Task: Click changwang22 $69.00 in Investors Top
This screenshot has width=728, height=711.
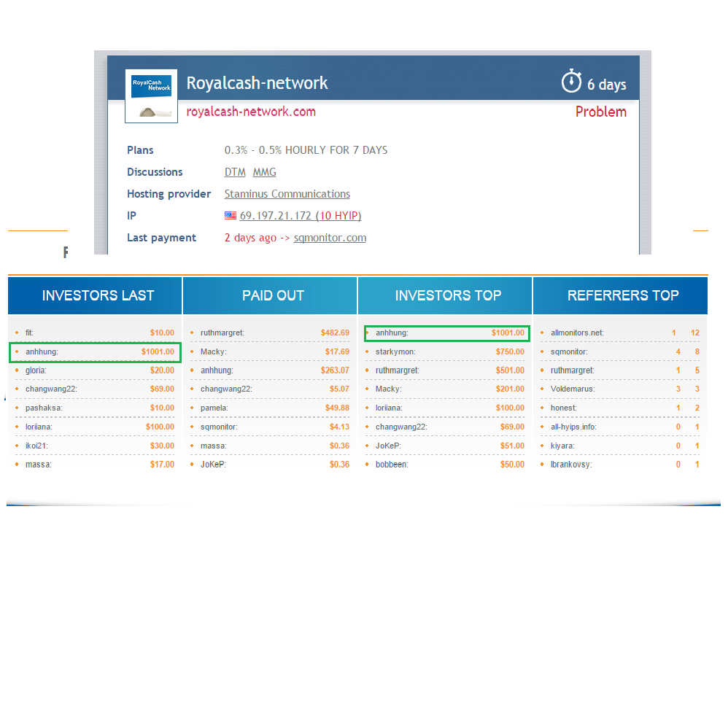Action: point(445,427)
